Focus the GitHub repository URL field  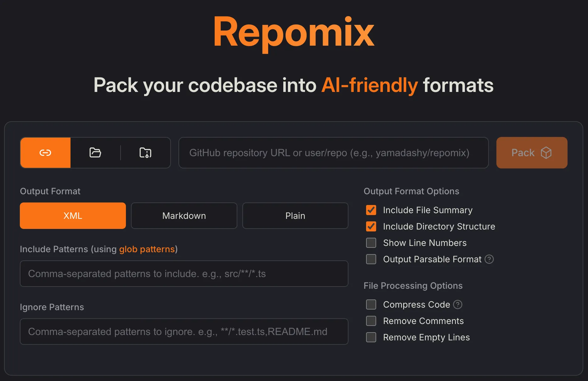(333, 153)
